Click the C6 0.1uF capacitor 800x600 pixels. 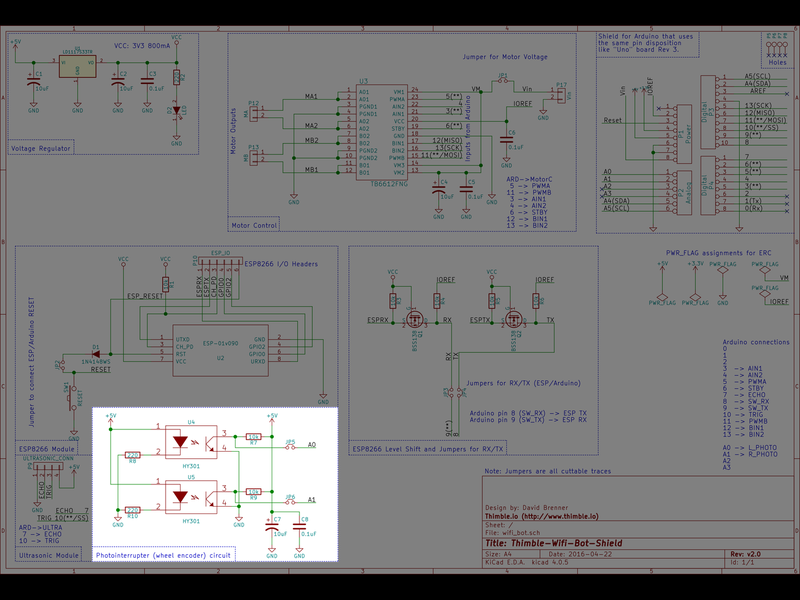pos(507,140)
